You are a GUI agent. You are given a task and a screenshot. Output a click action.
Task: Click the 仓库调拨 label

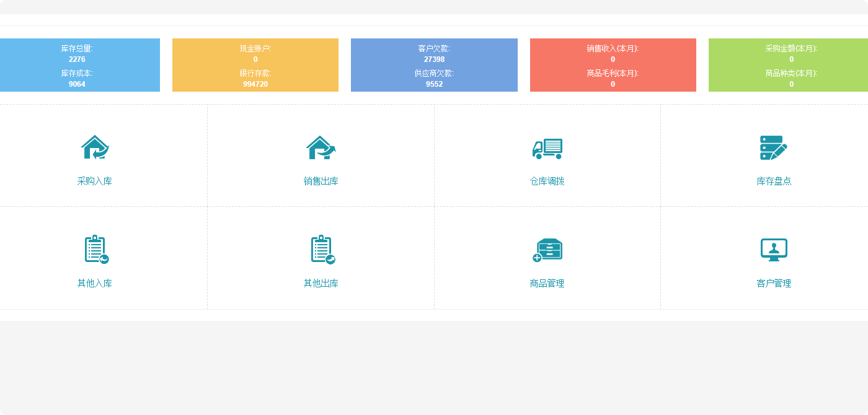[547, 181]
